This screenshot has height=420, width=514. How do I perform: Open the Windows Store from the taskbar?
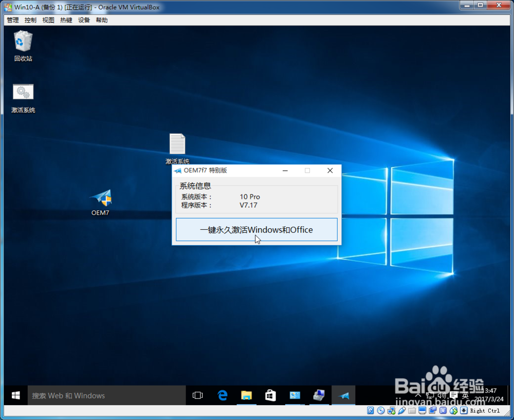[270, 395]
